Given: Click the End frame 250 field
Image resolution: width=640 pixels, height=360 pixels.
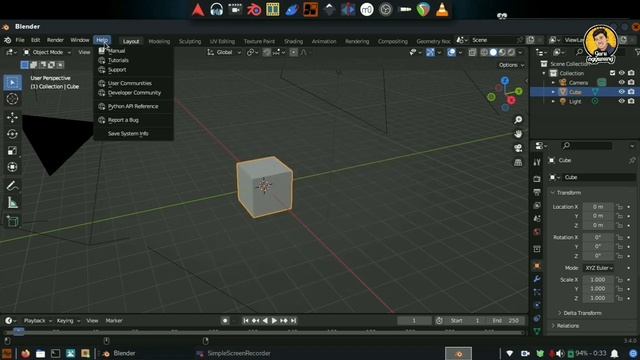Looking at the screenshot, I should coord(505,321).
